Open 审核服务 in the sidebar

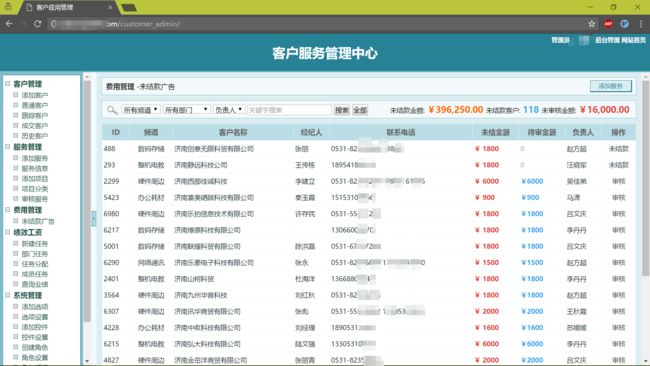pos(35,199)
